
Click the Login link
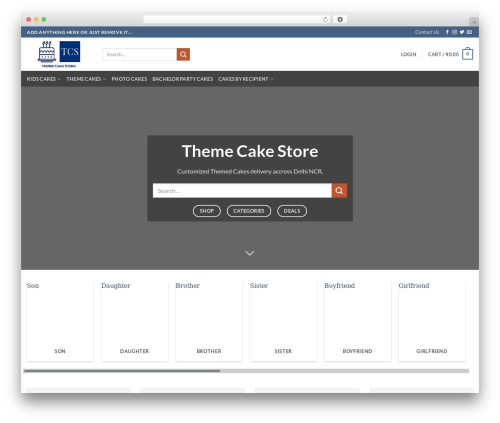[408, 54]
